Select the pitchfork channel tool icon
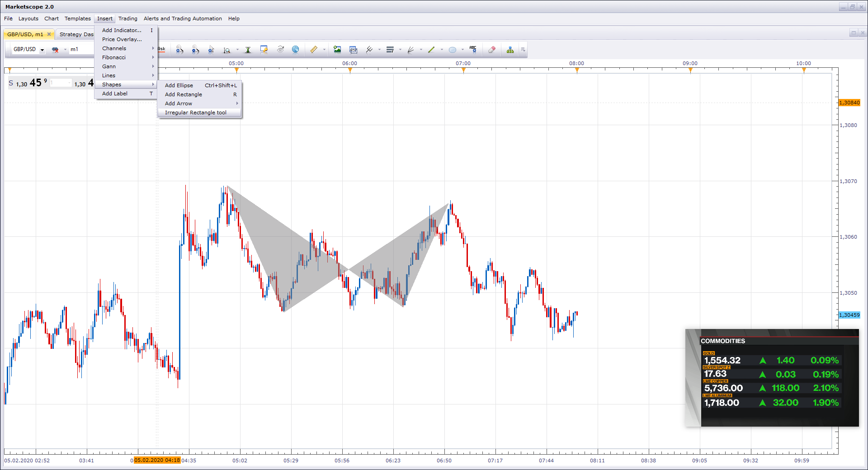The width and height of the screenshot is (868, 470). pos(369,49)
